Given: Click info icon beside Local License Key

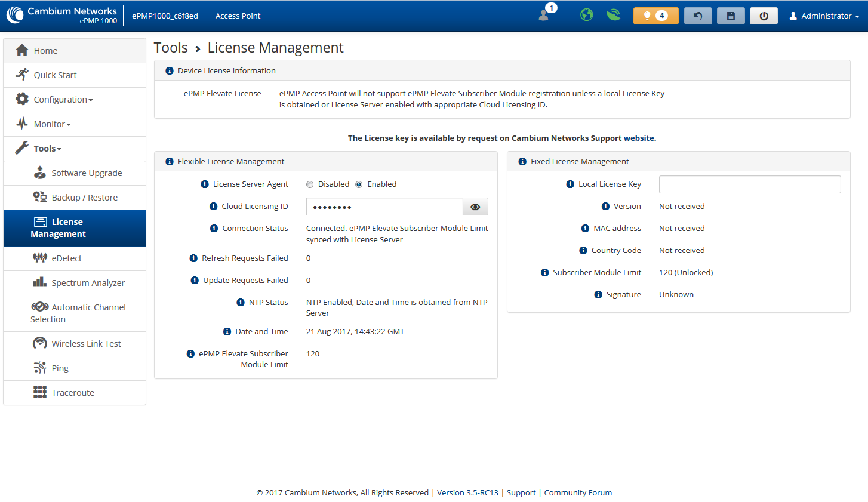Looking at the screenshot, I should (570, 184).
